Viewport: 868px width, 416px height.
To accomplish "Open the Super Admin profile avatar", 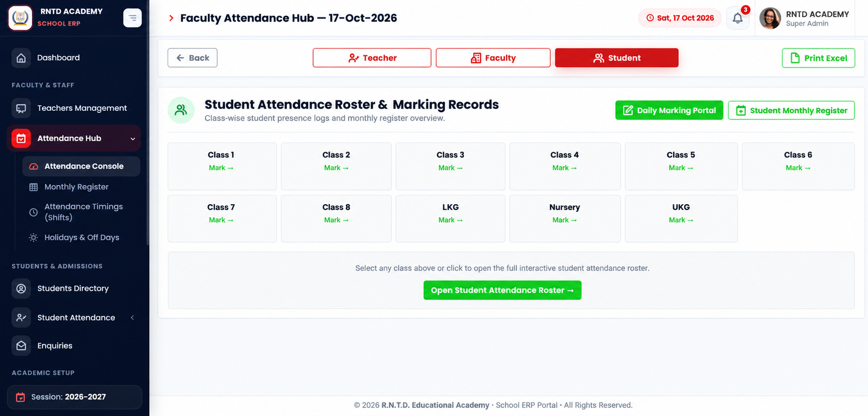I will coord(770,18).
